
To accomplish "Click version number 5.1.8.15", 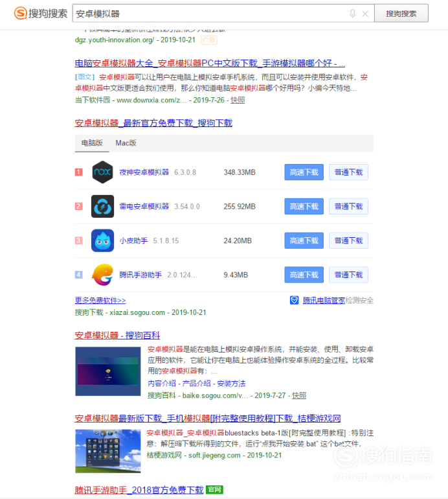I will pos(166,240).
